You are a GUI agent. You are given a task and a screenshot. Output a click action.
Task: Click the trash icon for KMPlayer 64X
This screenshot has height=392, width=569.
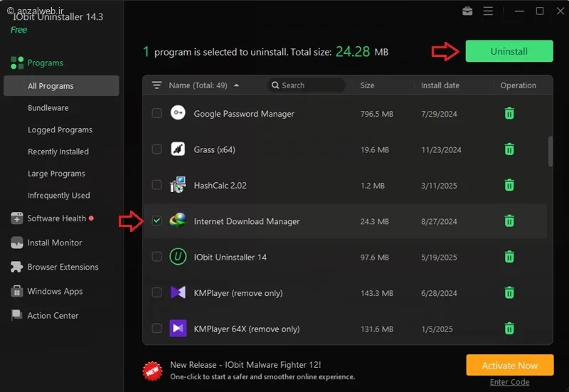(509, 329)
